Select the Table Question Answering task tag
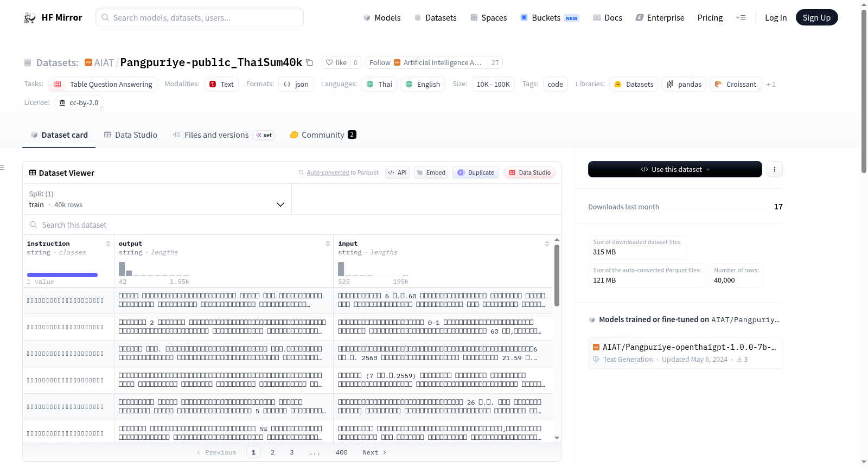The width and height of the screenshot is (868, 467). click(x=103, y=84)
